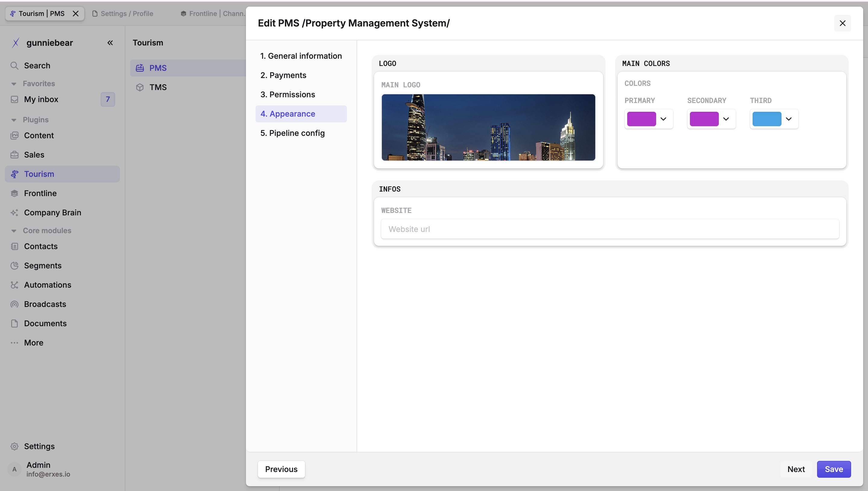Screen dimensions: 868x491
Task: Open Contacts module
Action: [62, 246]
